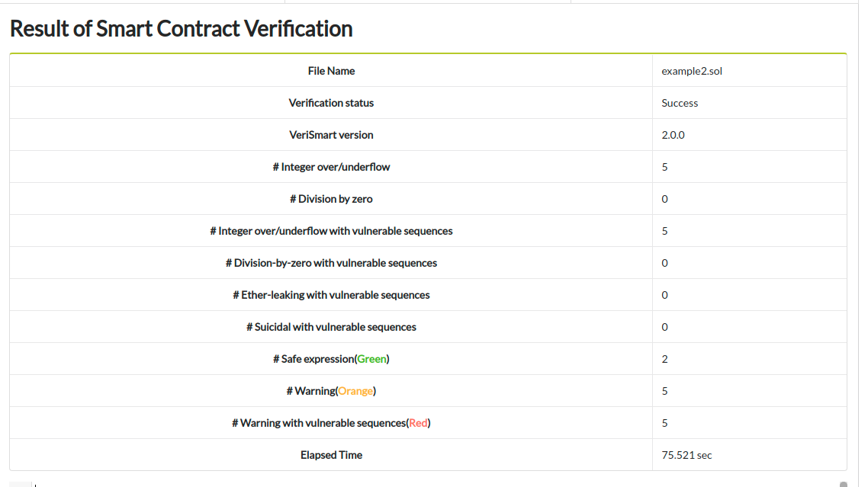This screenshot has width=868, height=487.
Task: Click the green 'Green' text in Safe expression
Action: [372, 359]
